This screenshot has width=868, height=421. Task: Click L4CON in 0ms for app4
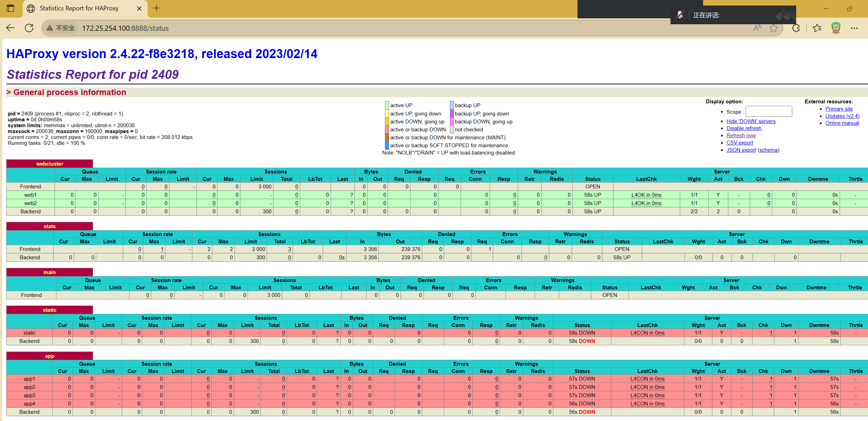coord(647,404)
